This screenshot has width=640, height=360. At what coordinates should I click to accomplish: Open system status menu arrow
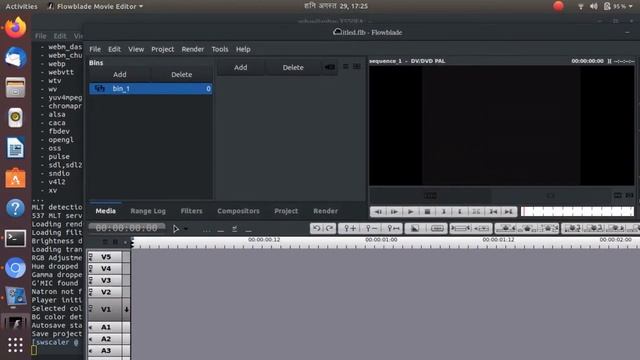click(x=631, y=7)
